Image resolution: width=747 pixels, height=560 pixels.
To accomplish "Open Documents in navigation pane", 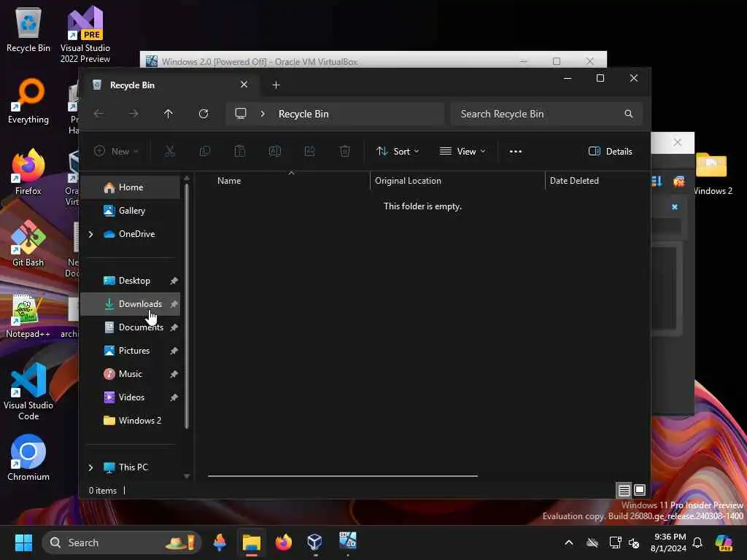I will coord(131,327).
